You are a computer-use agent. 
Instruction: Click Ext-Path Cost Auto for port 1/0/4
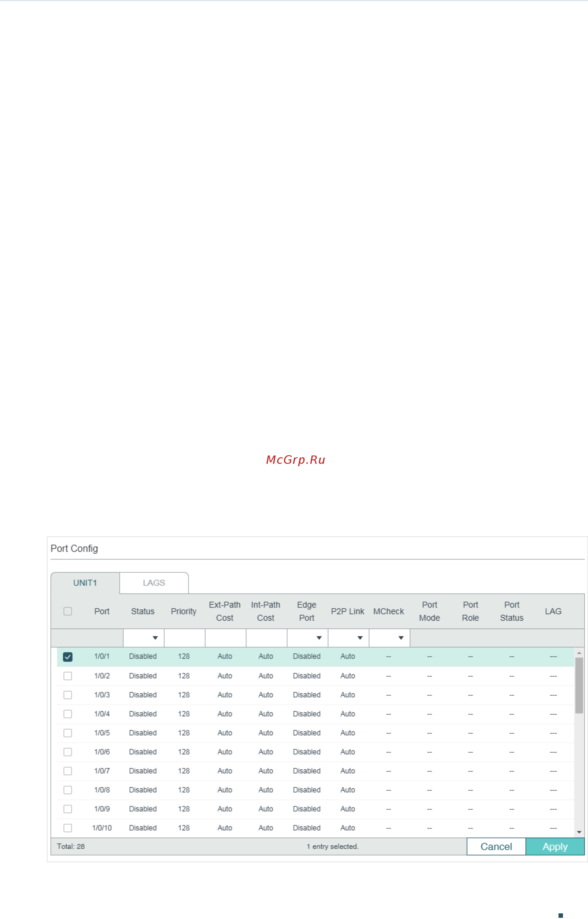[225, 714]
